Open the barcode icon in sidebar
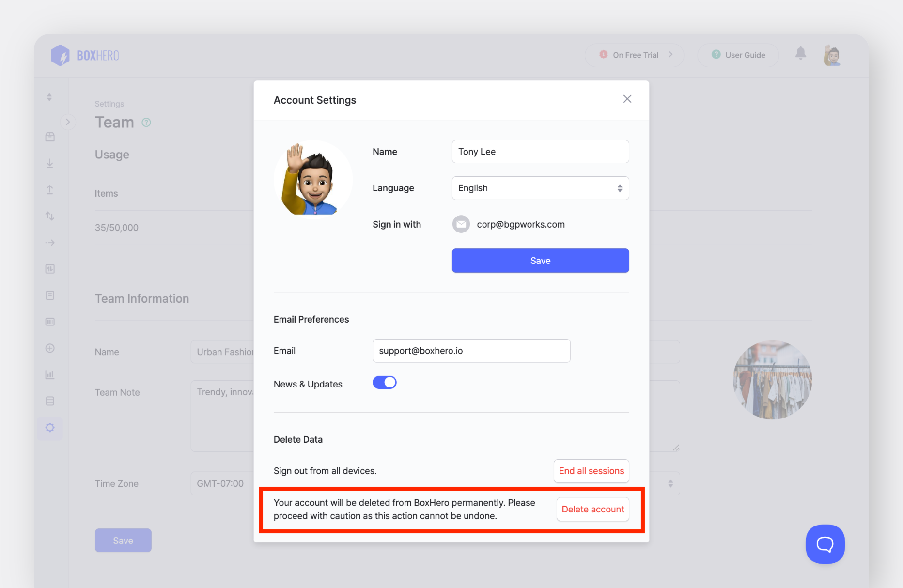The width and height of the screenshot is (903, 588). pos(50,322)
